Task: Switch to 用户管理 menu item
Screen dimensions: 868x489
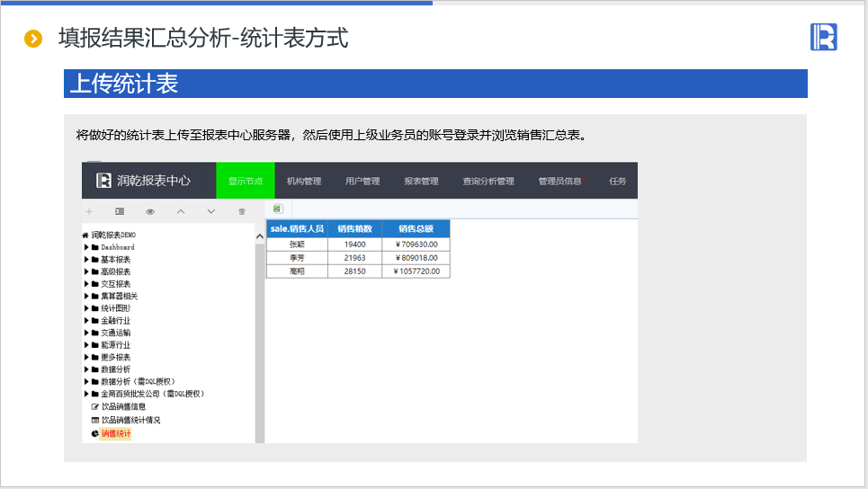Action: click(x=362, y=181)
